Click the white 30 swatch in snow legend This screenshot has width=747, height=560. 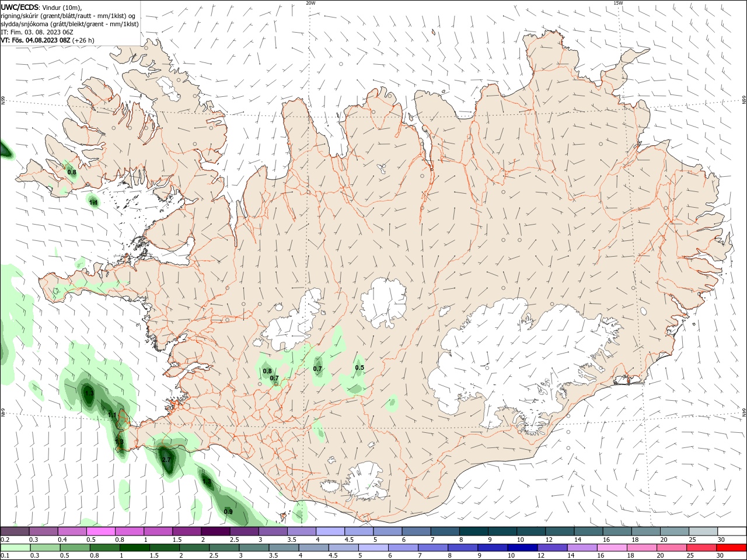pos(732,531)
